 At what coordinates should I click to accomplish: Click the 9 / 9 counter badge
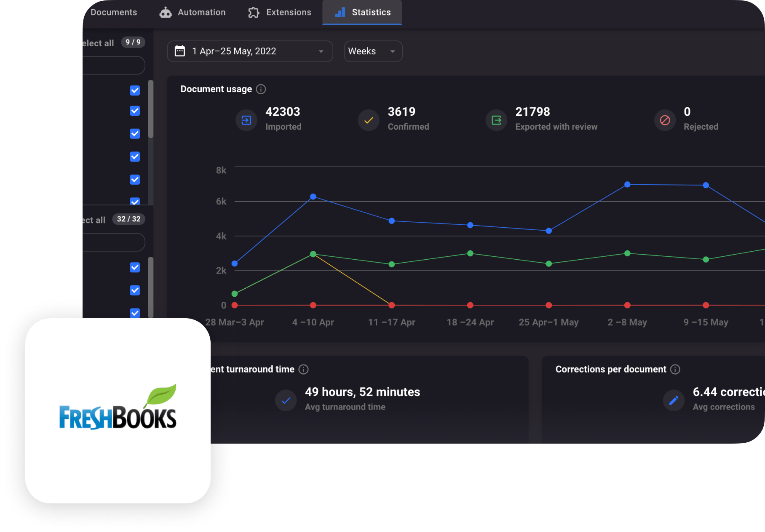click(x=133, y=42)
